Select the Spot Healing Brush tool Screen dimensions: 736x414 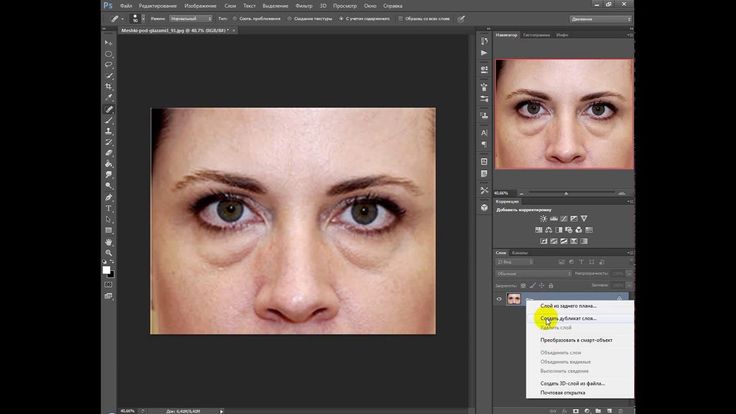(x=108, y=109)
